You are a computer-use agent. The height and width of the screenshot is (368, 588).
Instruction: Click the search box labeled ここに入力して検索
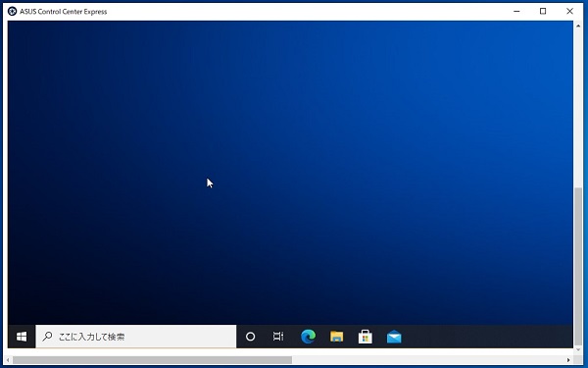(136, 337)
